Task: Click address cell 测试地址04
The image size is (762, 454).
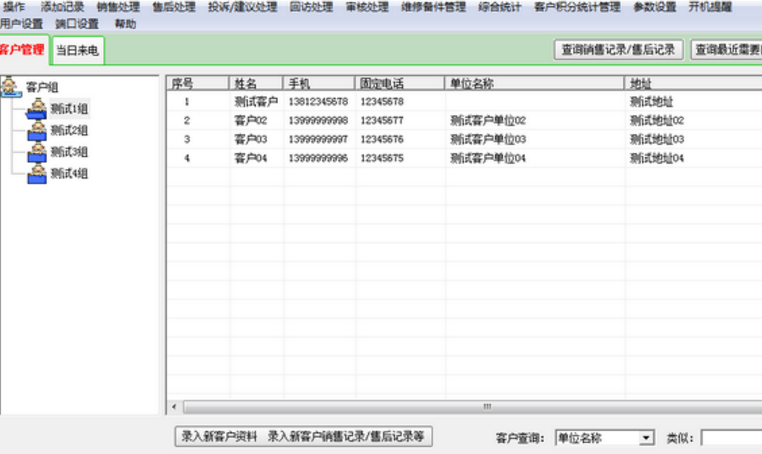Action: (657, 158)
